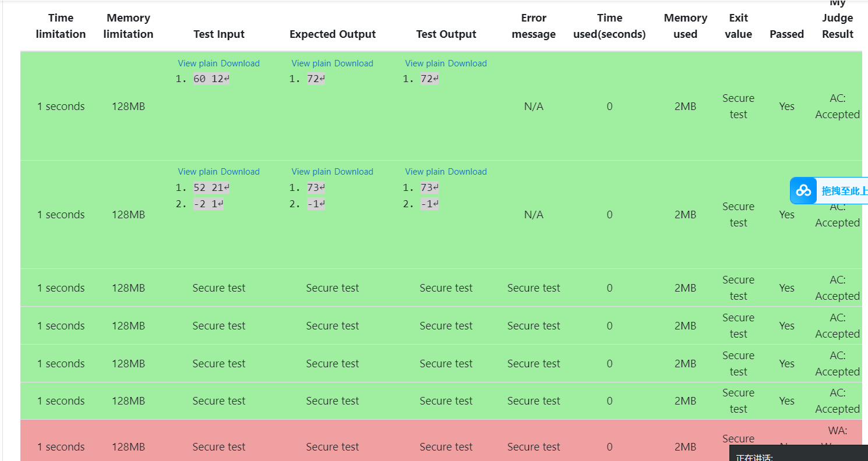The width and height of the screenshot is (868, 461).
Task: Click the Test Output column header
Action: point(446,34)
